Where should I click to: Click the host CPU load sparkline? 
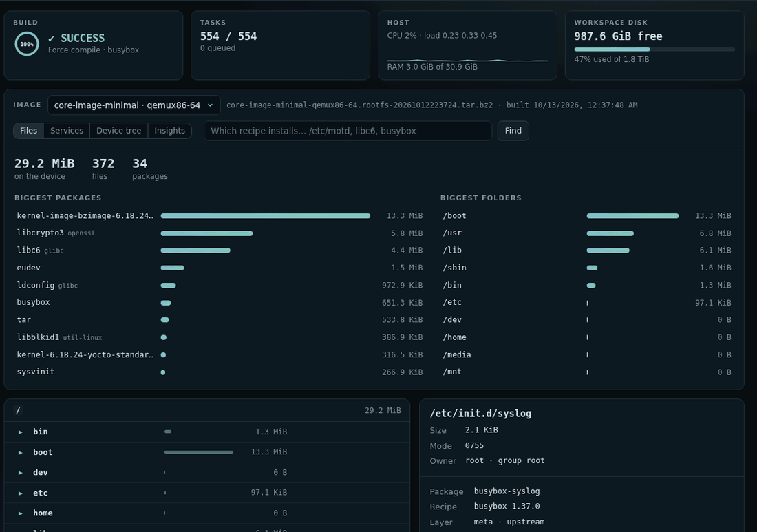467,60
